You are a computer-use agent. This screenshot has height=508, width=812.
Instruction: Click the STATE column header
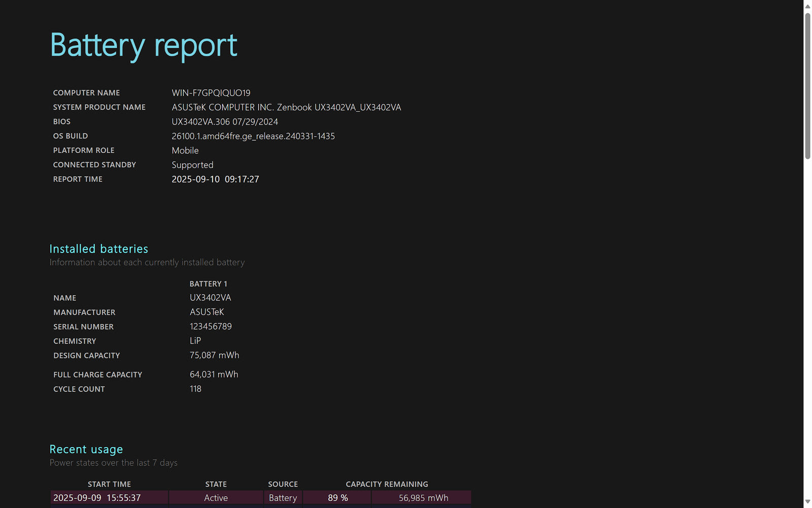[x=216, y=485]
